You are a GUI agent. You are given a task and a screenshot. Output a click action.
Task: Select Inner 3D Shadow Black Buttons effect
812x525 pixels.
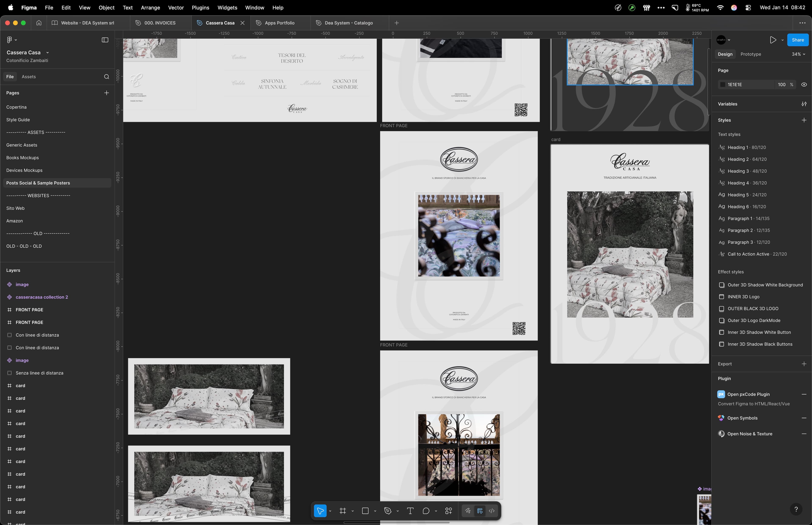(x=756, y=344)
